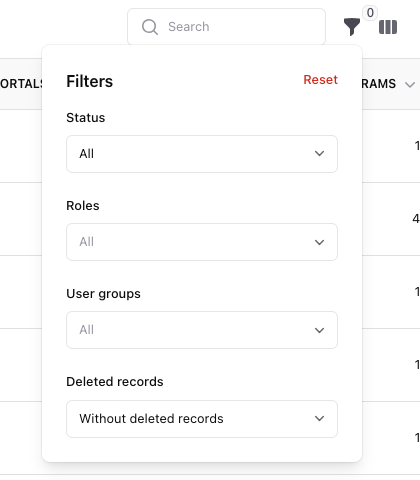The height and width of the screenshot is (480, 420).
Task: Focus the Search input field
Action: (226, 27)
